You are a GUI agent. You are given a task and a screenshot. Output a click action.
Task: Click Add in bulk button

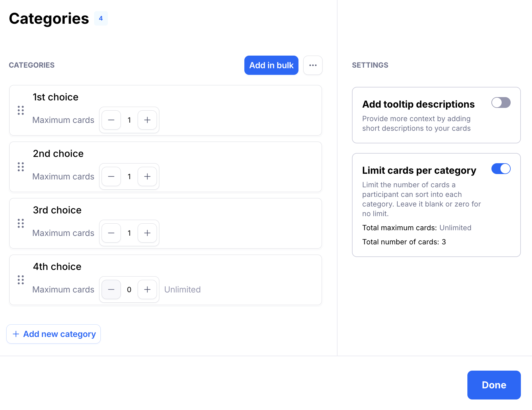(271, 65)
